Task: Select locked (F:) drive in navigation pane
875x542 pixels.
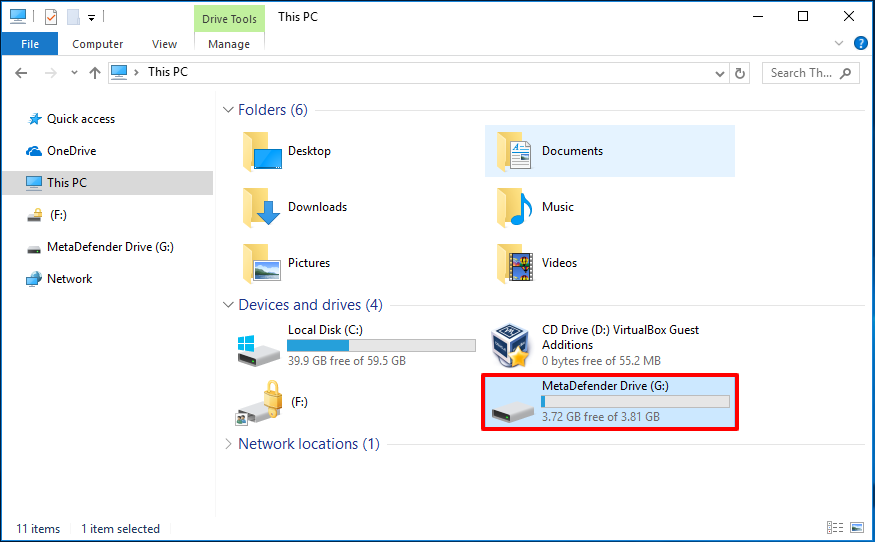Action: point(47,215)
